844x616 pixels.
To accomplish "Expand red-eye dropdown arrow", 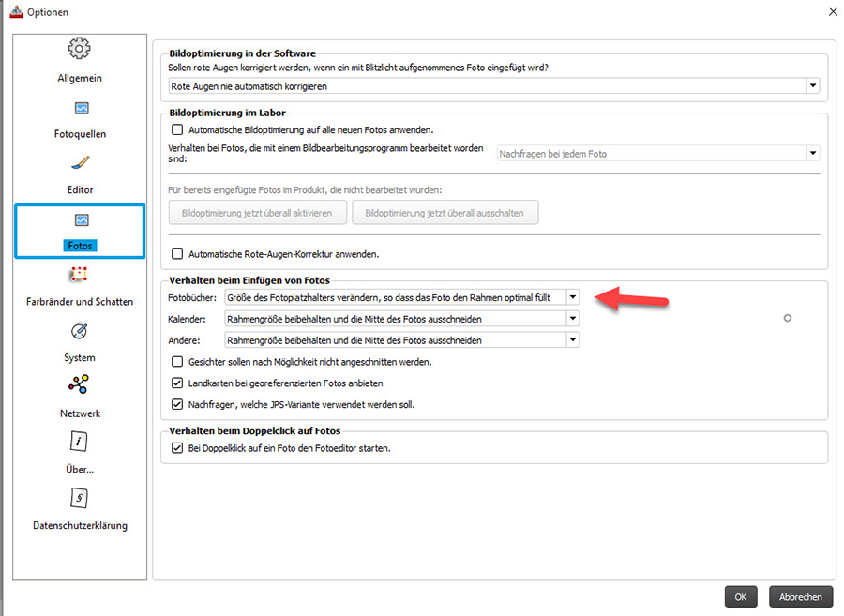I will (813, 86).
